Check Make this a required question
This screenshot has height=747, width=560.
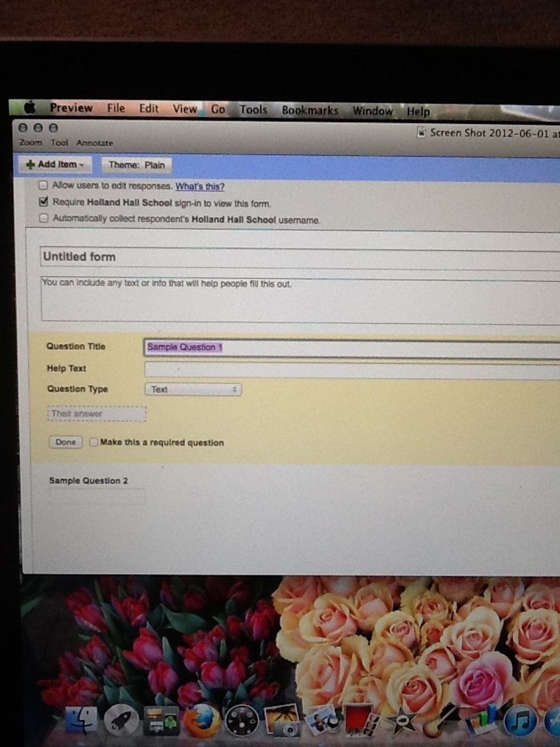point(93,442)
